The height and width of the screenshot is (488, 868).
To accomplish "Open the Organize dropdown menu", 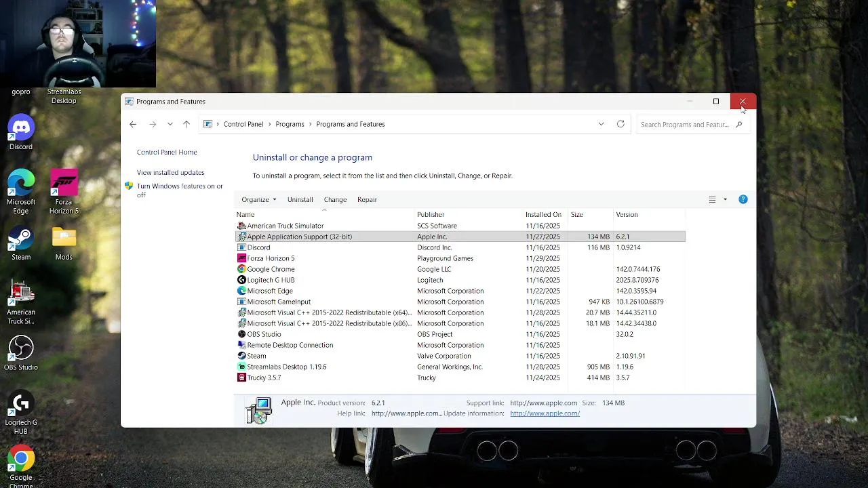I will [259, 199].
